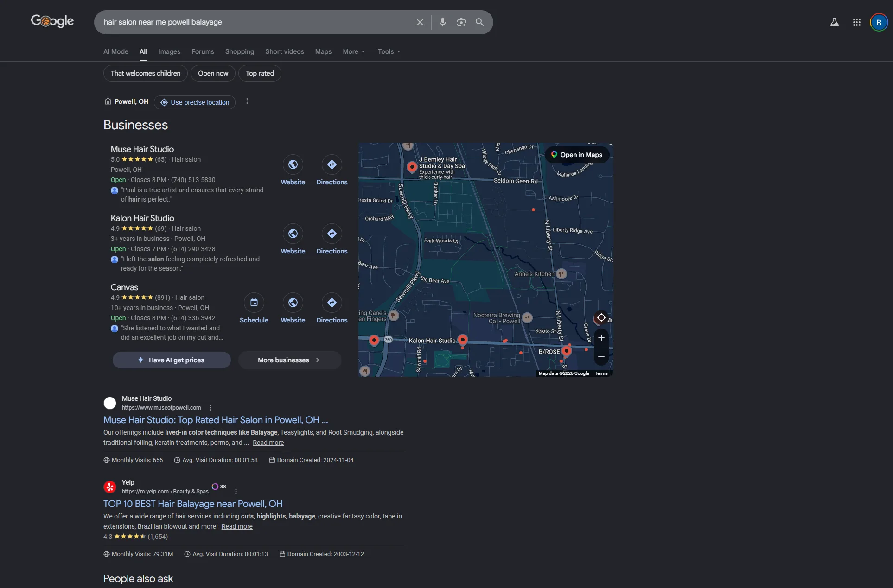The image size is (893, 588).
Task: Open 'Muse Hair Studio: Top Rated Hair Salon' result
Action: [x=216, y=420]
